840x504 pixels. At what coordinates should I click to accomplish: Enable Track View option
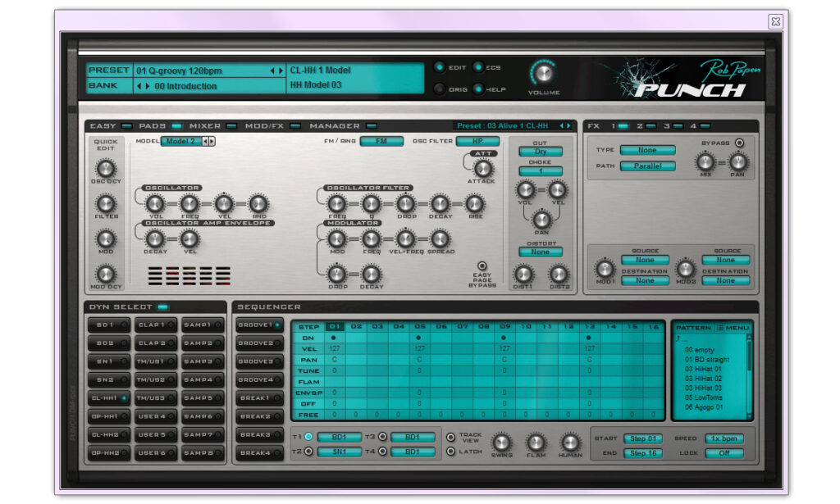[x=450, y=437]
